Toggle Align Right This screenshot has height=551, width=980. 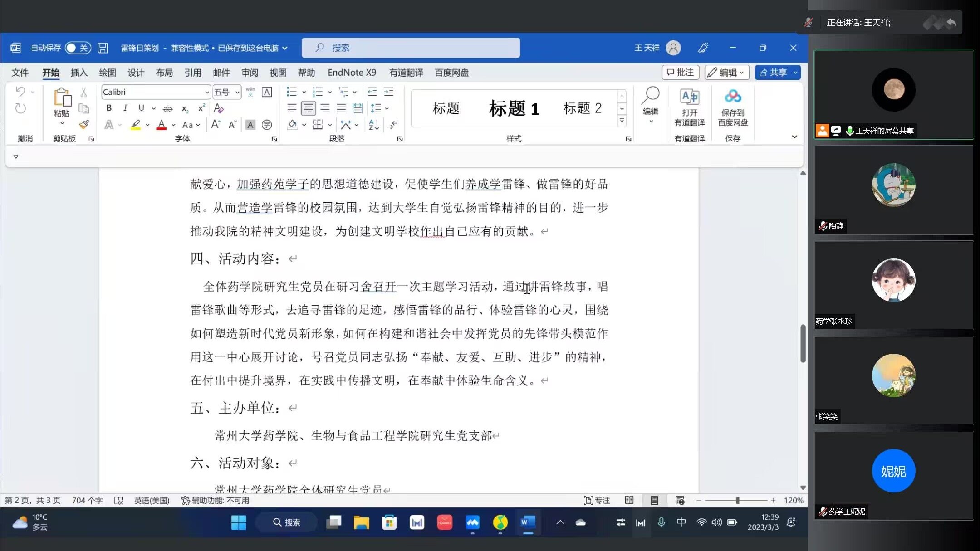pyautogui.click(x=325, y=108)
